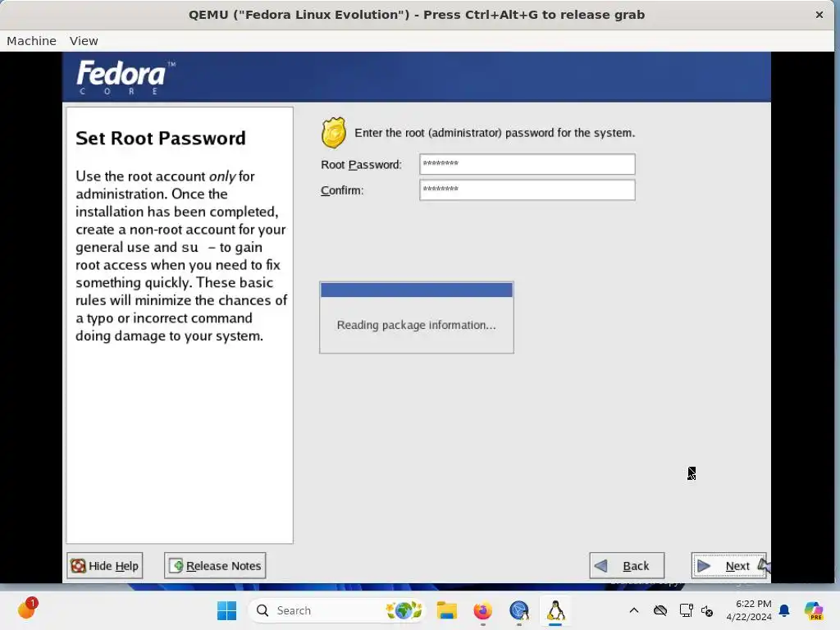
Task: Open the Release Notes
Action: pyautogui.click(x=215, y=566)
